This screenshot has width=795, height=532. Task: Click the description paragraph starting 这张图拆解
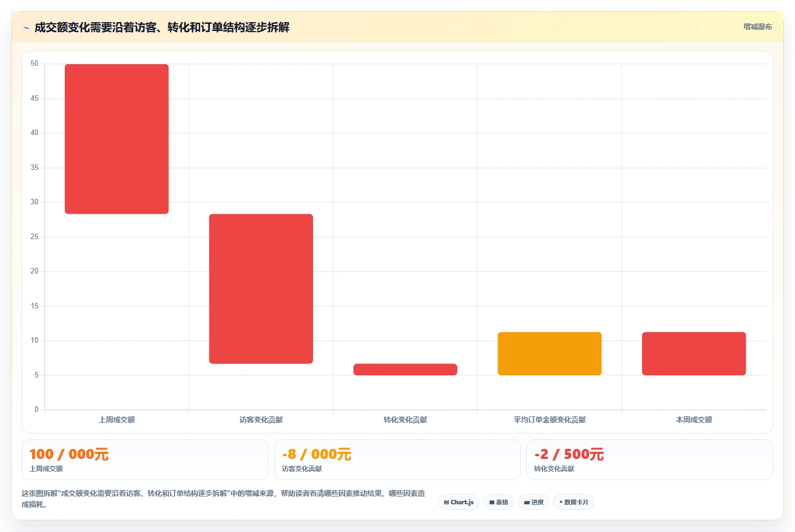point(223,499)
